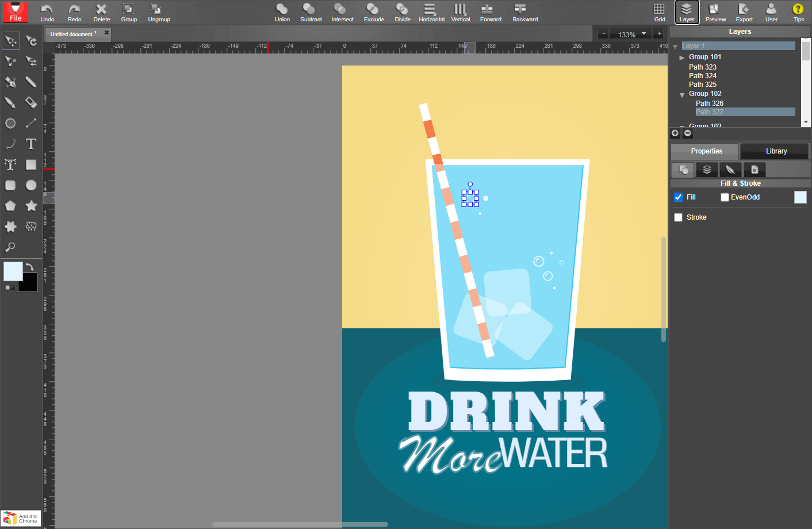
Task: Switch to the Library tab
Action: pos(776,151)
